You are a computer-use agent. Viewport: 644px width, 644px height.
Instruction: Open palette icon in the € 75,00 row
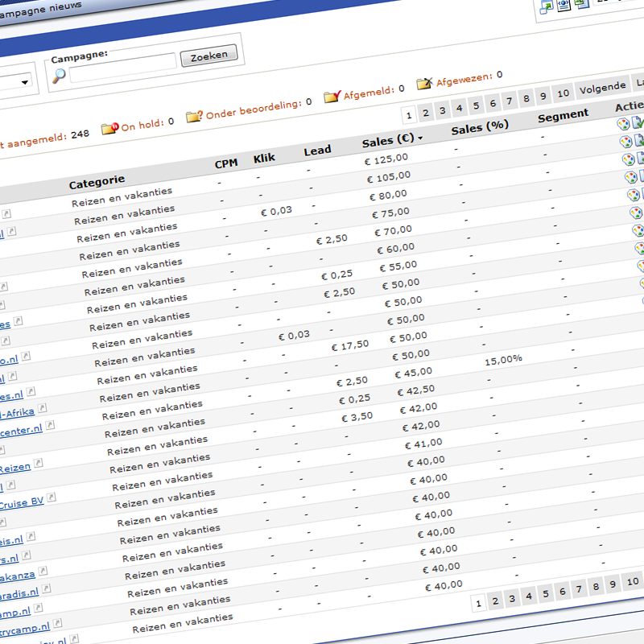coord(631,177)
